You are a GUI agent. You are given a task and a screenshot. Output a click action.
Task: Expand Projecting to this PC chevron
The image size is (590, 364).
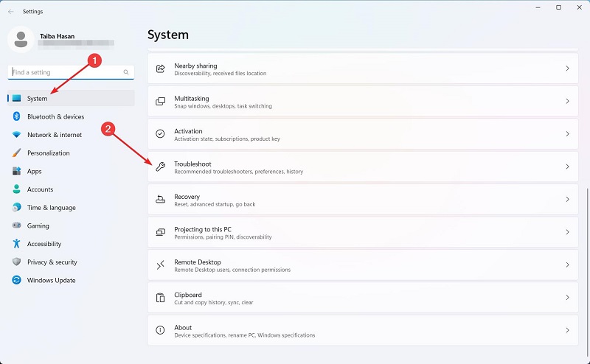pyautogui.click(x=567, y=232)
